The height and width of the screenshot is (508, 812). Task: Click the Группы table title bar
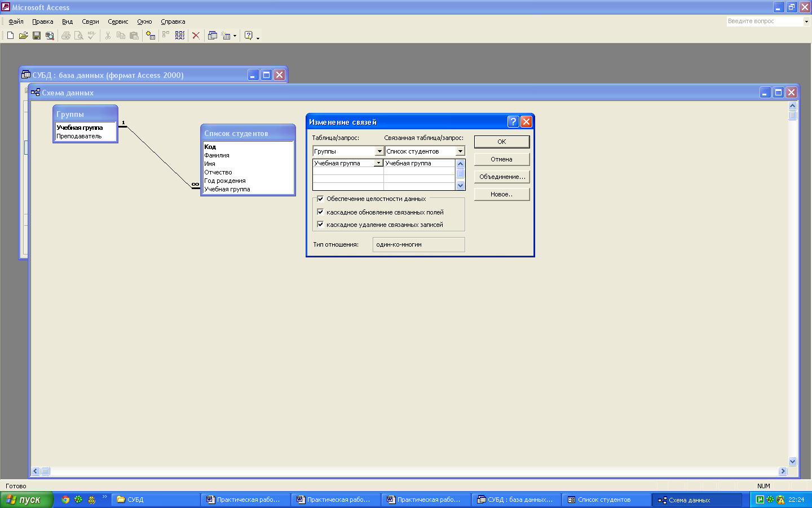(x=85, y=114)
